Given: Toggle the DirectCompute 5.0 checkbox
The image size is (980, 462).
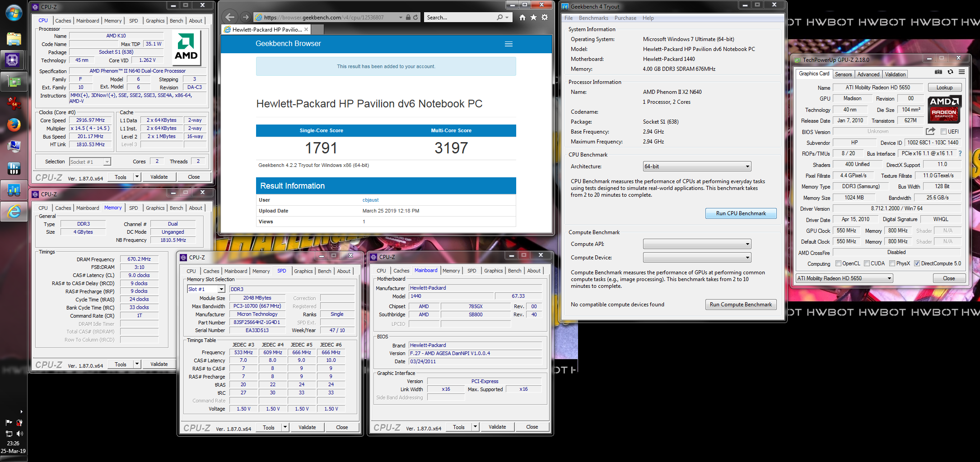Looking at the screenshot, I should click(917, 263).
